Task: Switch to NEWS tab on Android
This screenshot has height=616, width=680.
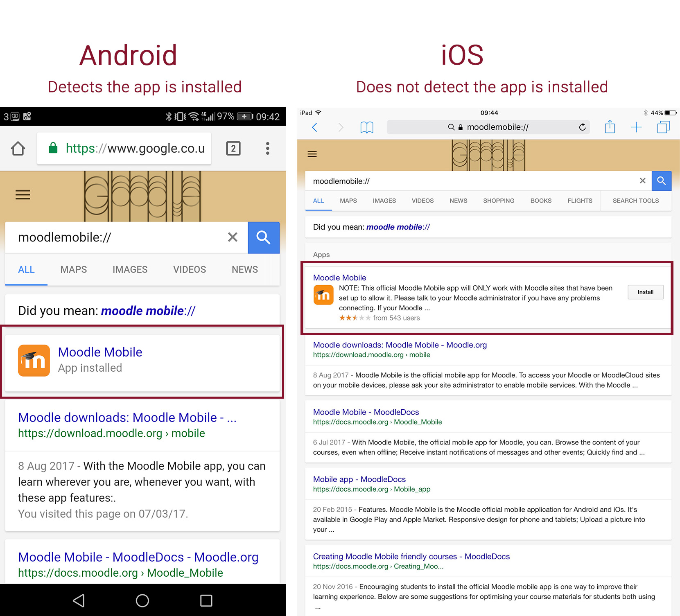Action: pyautogui.click(x=245, y=269)
